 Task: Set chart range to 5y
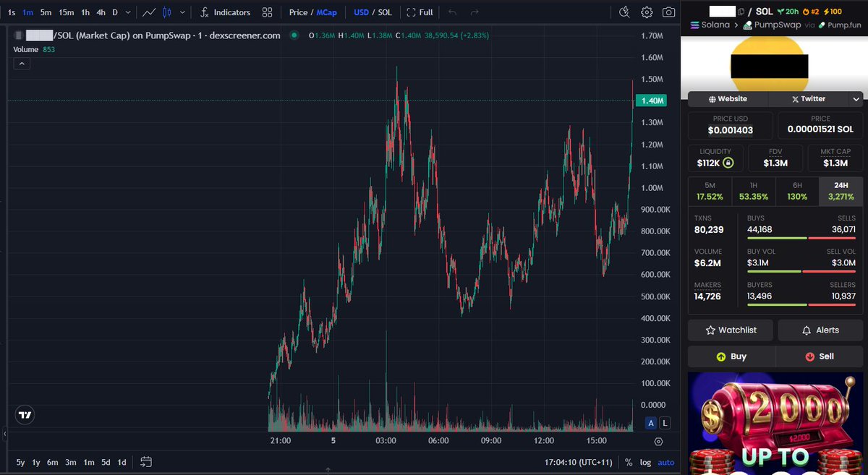coord(20,462)
